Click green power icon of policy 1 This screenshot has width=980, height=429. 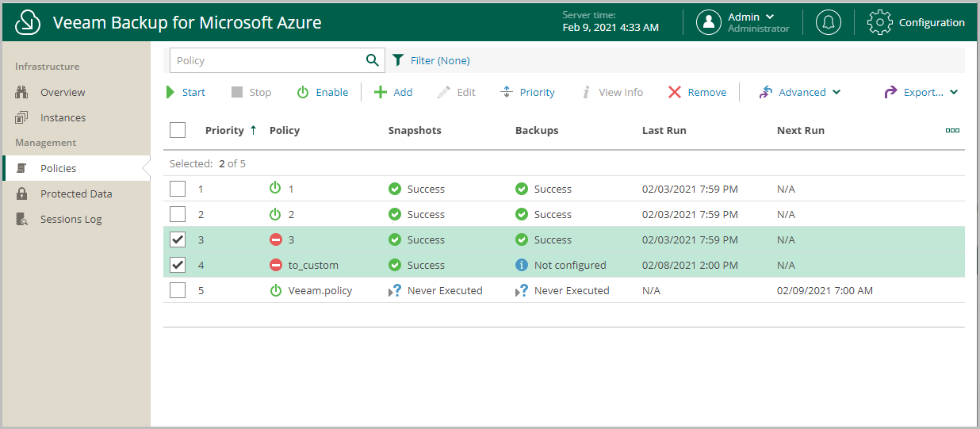276,189
